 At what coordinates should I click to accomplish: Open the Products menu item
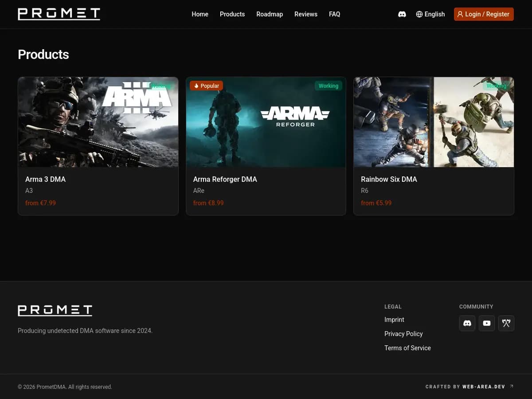click(232, 14)
